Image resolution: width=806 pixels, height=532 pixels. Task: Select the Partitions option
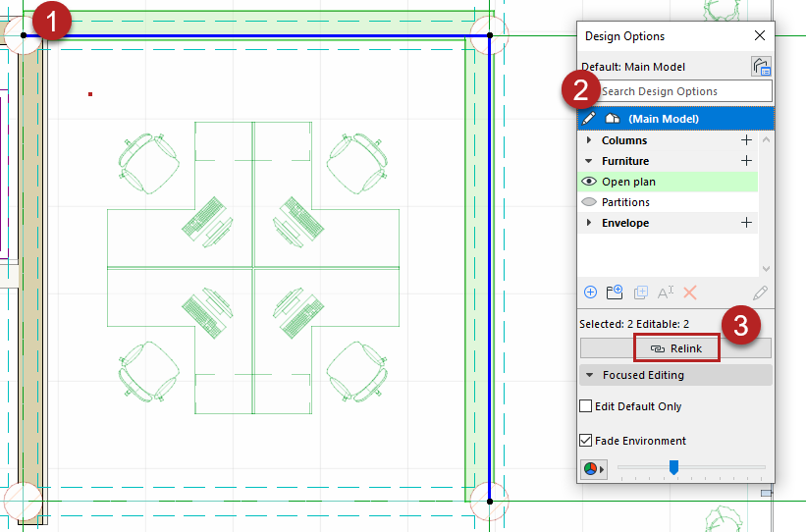coord(669,202)
